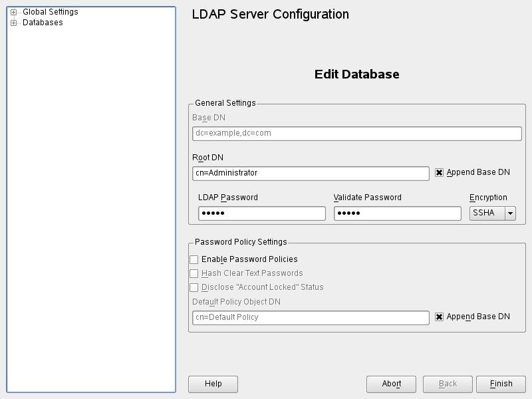Click the Base DN field
The image size is (532, 399).
(356, 134)
